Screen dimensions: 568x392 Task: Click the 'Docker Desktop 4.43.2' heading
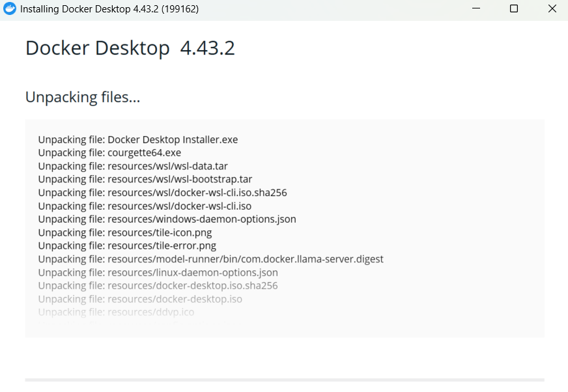click(x=130, y=48)
